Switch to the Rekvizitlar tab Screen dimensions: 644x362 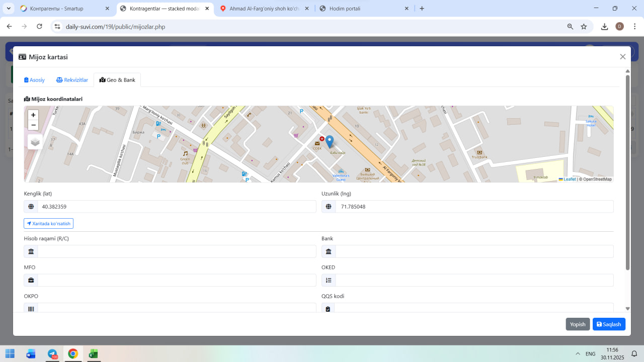pos(72,80)
